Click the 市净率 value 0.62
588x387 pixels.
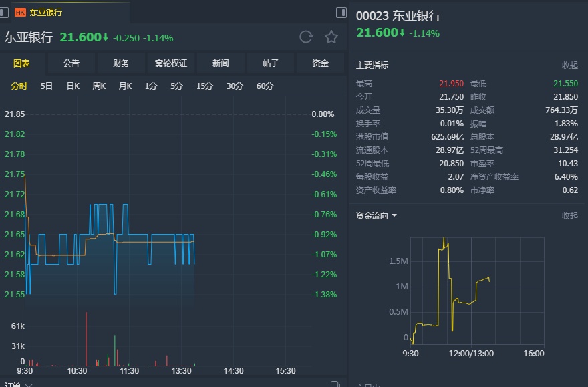[570, 190]
